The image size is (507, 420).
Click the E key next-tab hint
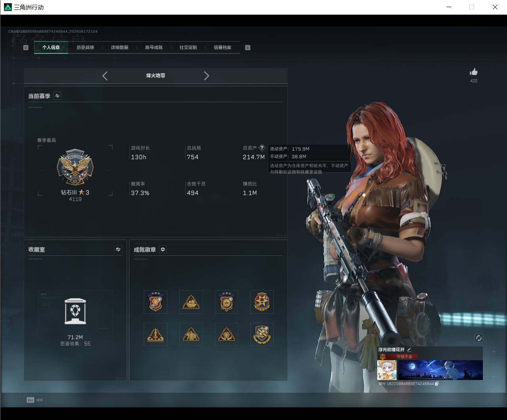click(248, 48)
